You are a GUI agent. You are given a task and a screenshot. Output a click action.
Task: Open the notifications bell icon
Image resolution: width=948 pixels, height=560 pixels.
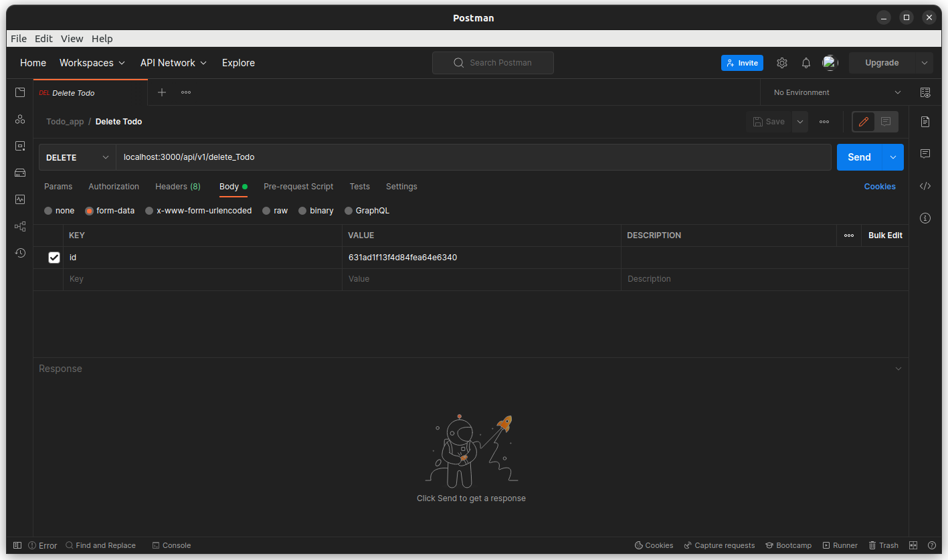[x=806, y=63]
